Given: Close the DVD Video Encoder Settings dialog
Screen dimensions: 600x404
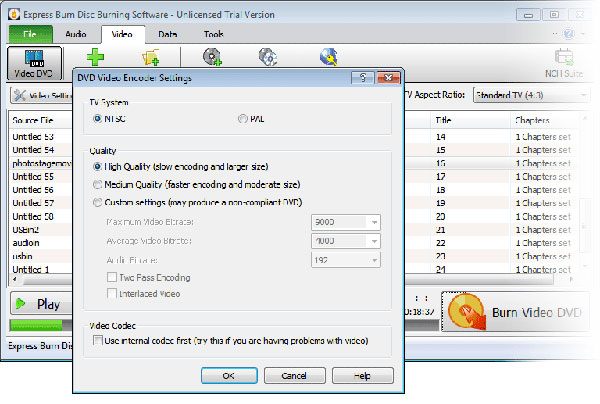Looking at the screenshot, I should 388,78.
